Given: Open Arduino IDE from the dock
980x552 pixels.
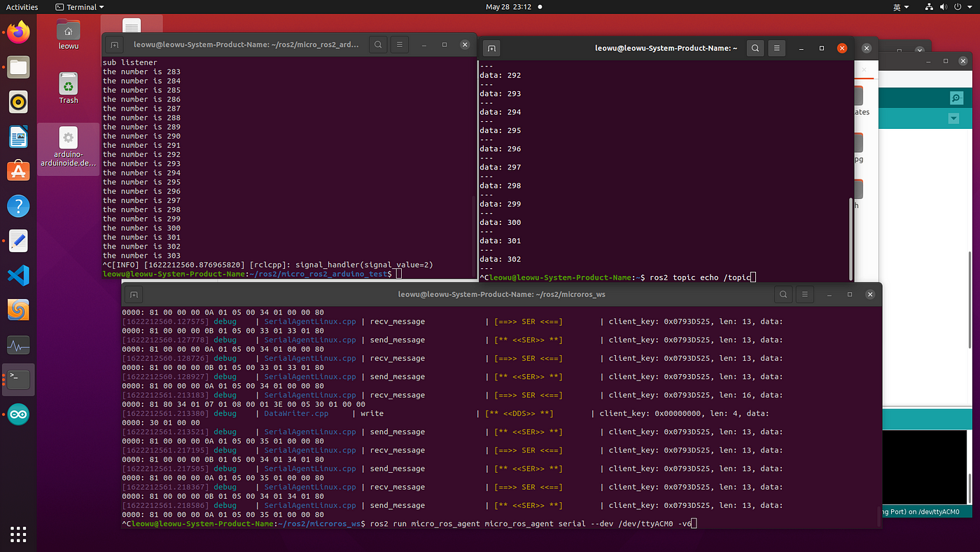Looking at the screenshot, I should click(x=18, y=415).
